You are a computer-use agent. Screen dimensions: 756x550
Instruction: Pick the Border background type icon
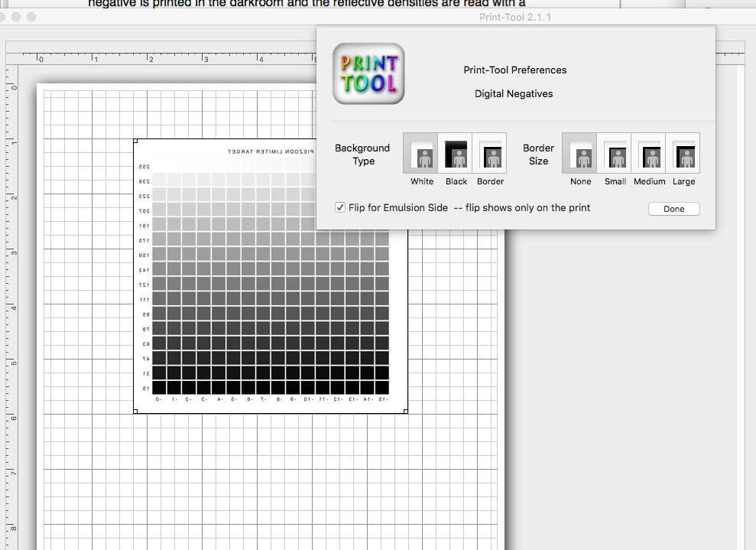(490, 153)
